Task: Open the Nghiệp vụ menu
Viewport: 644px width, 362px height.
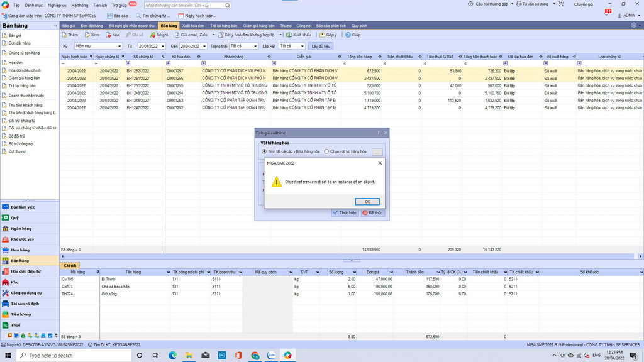Action: pos(57,5)
